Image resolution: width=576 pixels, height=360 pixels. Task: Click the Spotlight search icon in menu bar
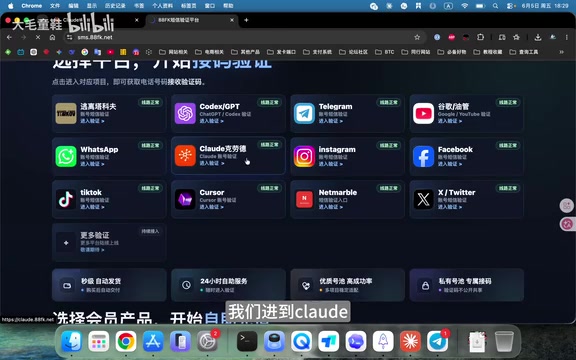tap(496, 6)
